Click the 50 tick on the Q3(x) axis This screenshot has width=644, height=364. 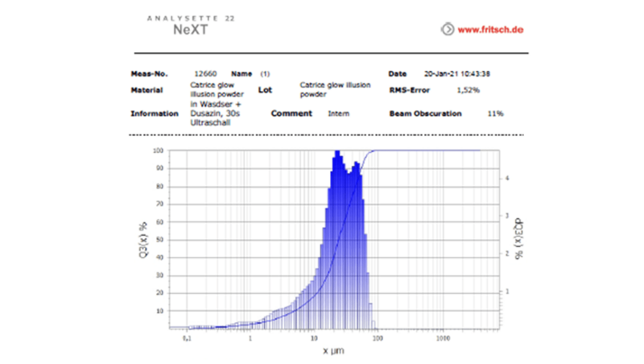coord(159,239)
